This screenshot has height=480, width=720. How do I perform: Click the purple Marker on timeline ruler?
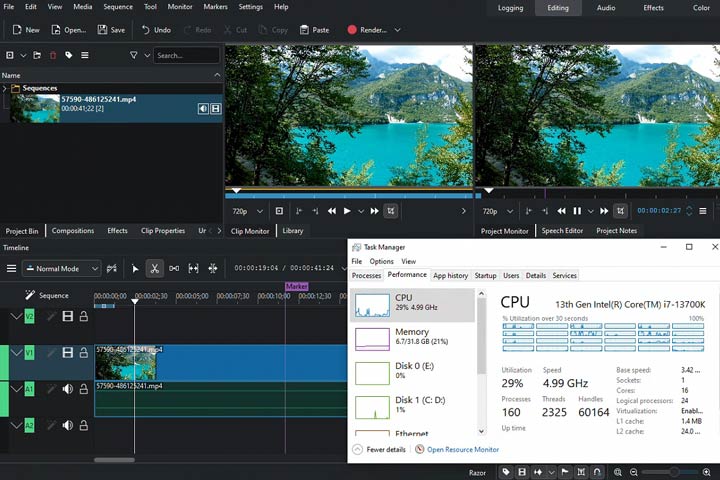pos(297,286)
